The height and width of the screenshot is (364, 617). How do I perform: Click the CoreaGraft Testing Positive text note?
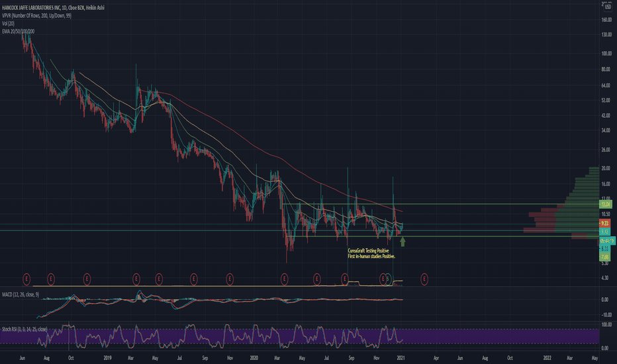368,251
